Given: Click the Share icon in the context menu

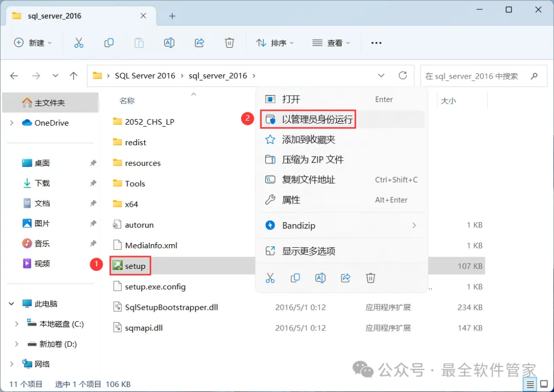Looking at the screenshot, I should pyautogui.click(x=345, y=278).
